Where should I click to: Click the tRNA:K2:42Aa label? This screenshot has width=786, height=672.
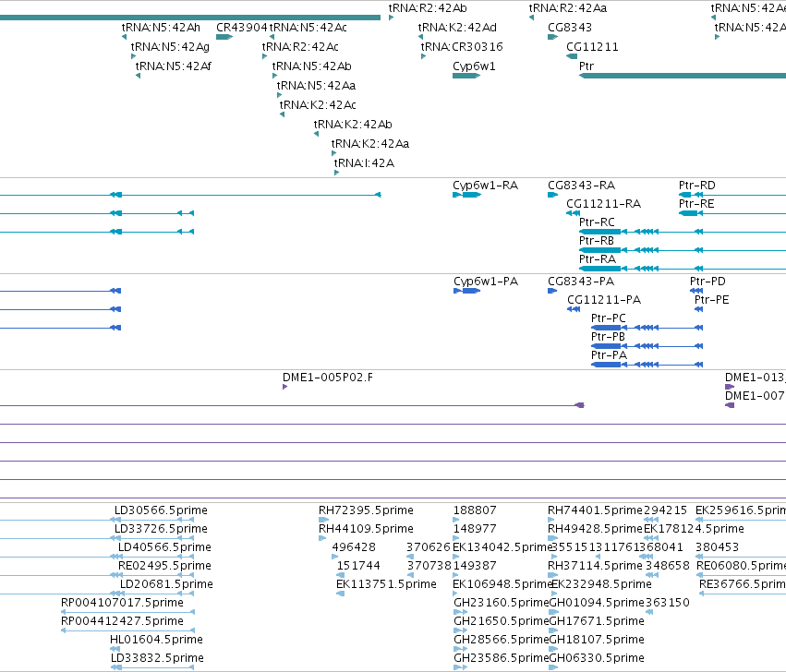[x=370, y=144]
